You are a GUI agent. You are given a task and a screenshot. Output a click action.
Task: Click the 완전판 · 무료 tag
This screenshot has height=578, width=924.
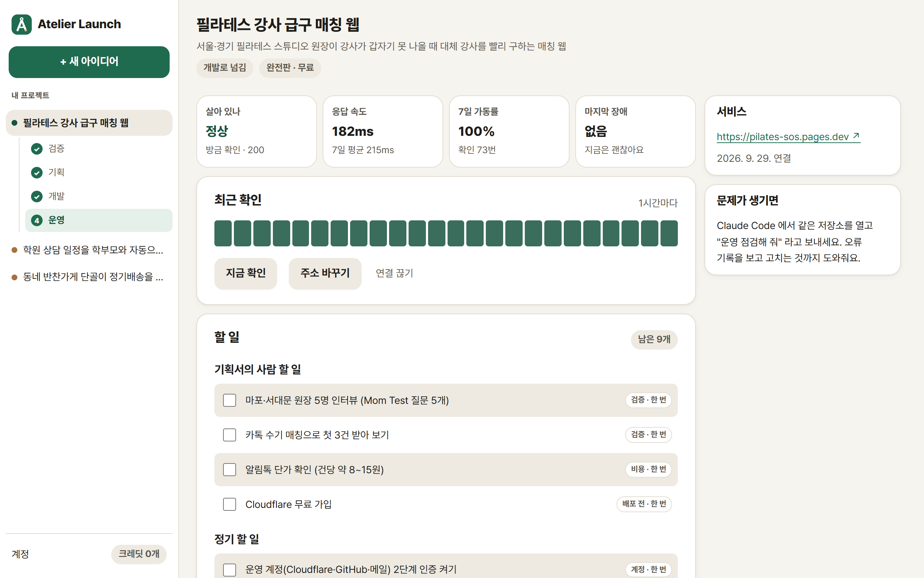pyautogui.click(x=290, y=68)
